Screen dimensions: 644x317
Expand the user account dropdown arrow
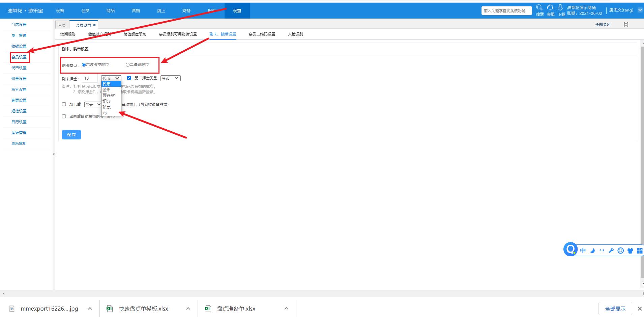click(x=640, y=10)
